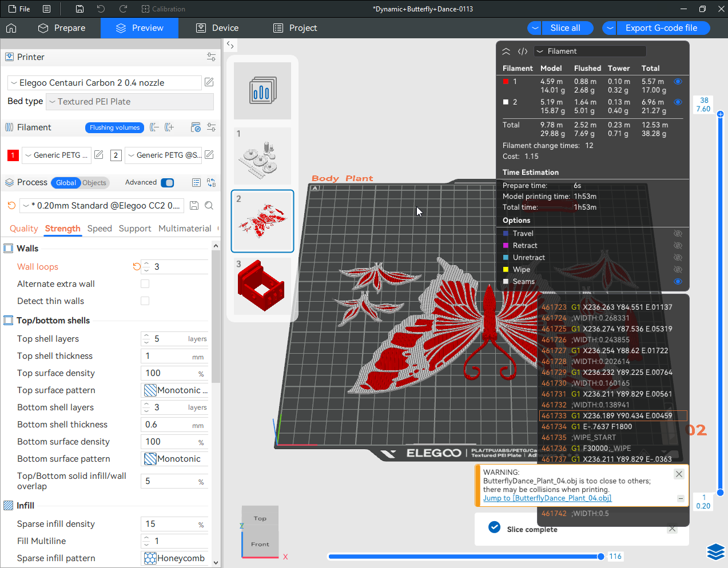Screen dimensions: 728x568
Task: Edit the Generic PETG filament 1 preset
Action: [x=99, y=155]
